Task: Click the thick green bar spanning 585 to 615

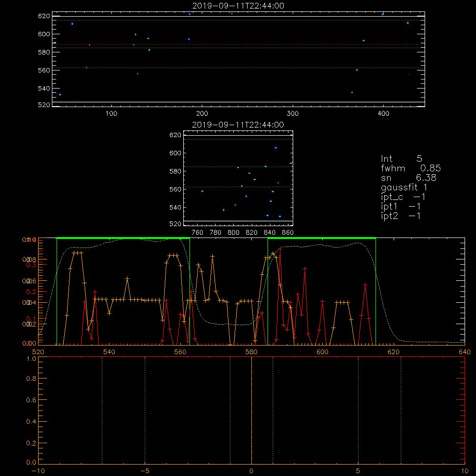Action: click(x=322, y=238)
